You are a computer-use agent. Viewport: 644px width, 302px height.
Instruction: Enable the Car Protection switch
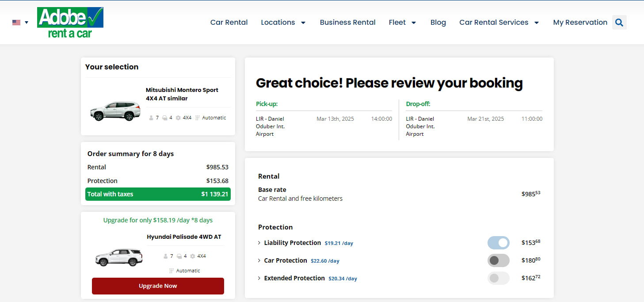tap(498, 260)
